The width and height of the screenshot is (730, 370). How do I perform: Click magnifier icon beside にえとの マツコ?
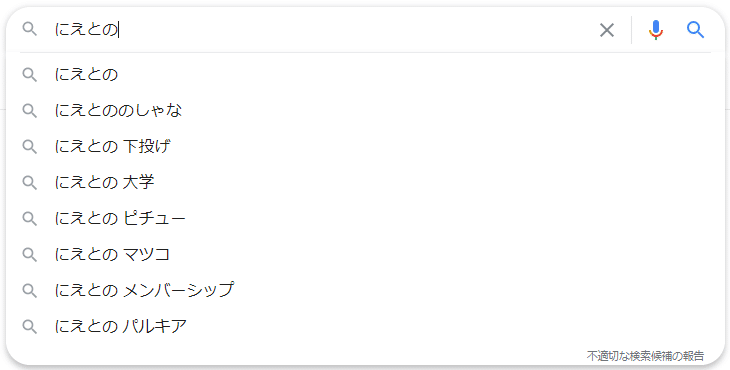pyautogui.click(x=30, y=254)
